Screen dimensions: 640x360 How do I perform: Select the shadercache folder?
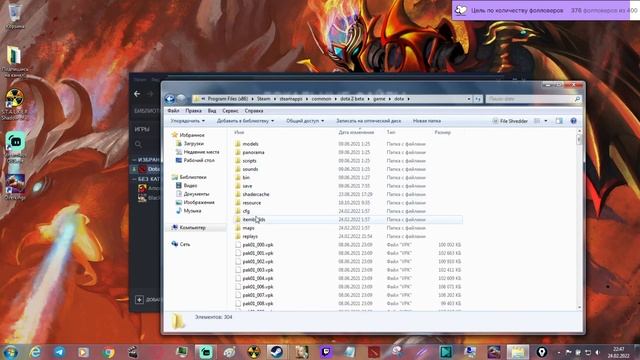pos(252,194)
